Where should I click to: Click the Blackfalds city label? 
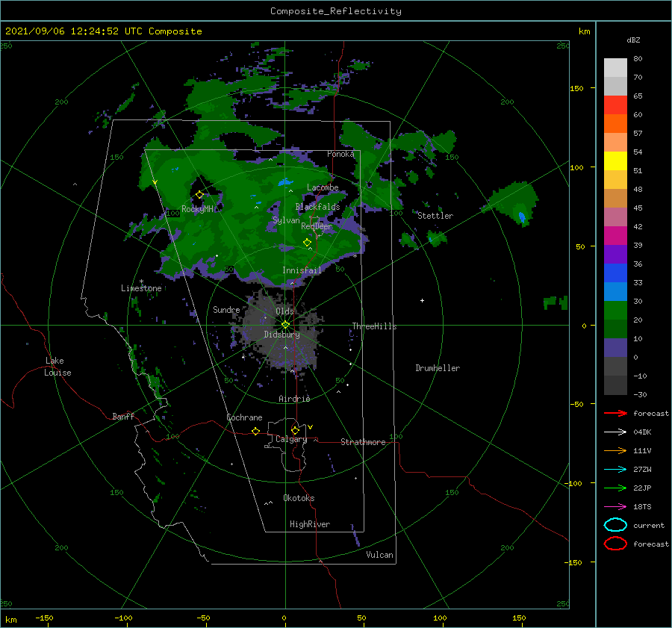[x=317, y=207]
